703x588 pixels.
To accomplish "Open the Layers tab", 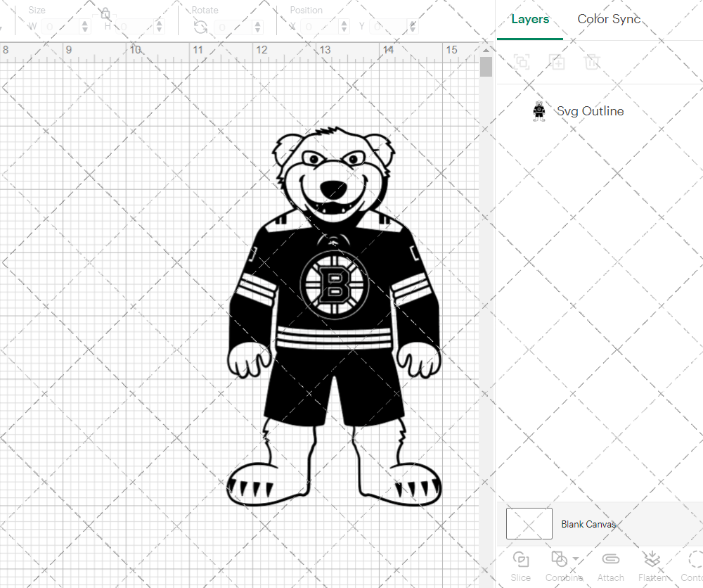I will pos(530,19).
